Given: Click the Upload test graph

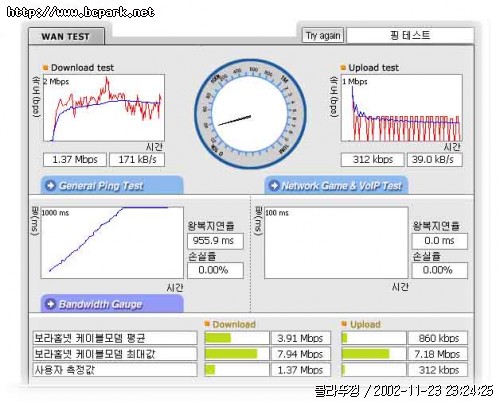Looking at the screenshot, I should tap(401, 108).
